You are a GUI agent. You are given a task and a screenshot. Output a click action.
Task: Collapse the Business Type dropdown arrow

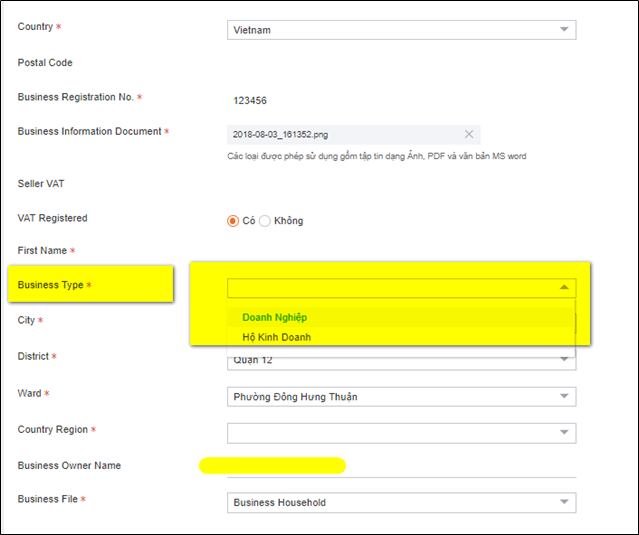point(564,288)
